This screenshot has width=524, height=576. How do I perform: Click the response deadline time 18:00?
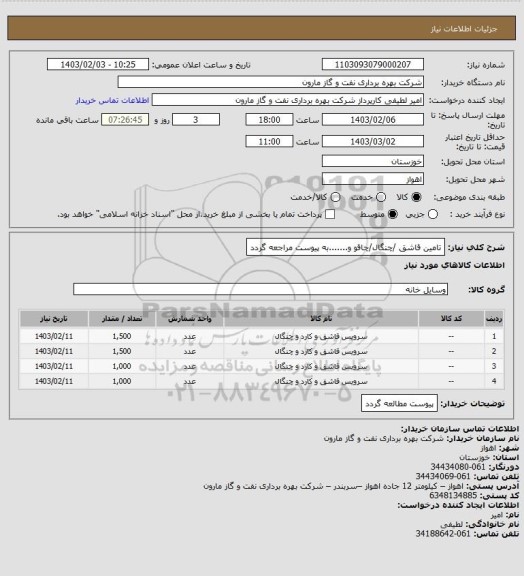(269, 120)
